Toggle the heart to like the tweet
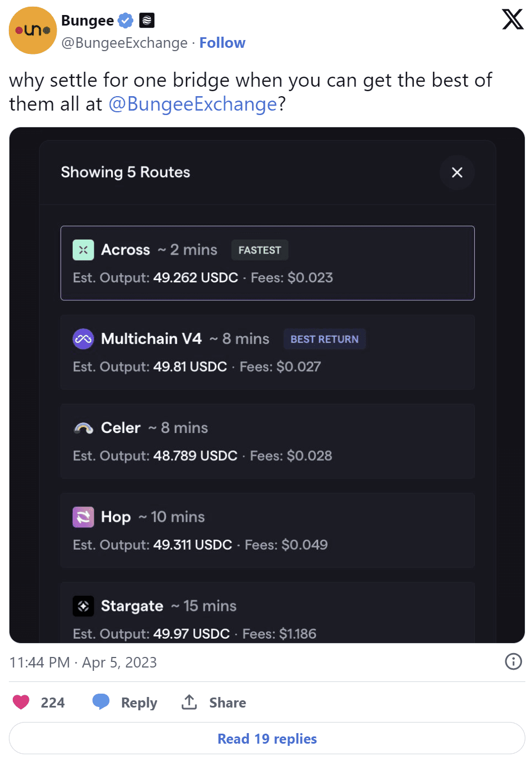Viewport: 532px width, 762px height. pos(21,702)
